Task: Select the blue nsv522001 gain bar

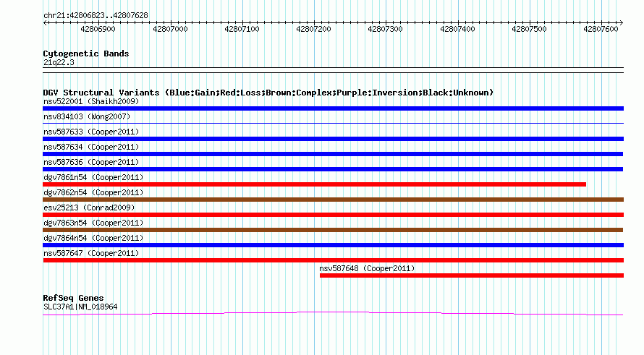Action: [333, 108]
